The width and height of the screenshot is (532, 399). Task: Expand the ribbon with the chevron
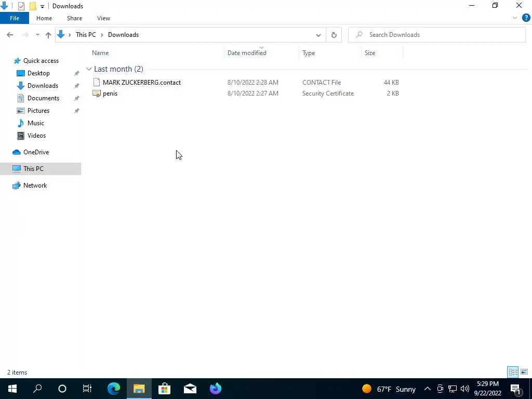click(515, 18)
